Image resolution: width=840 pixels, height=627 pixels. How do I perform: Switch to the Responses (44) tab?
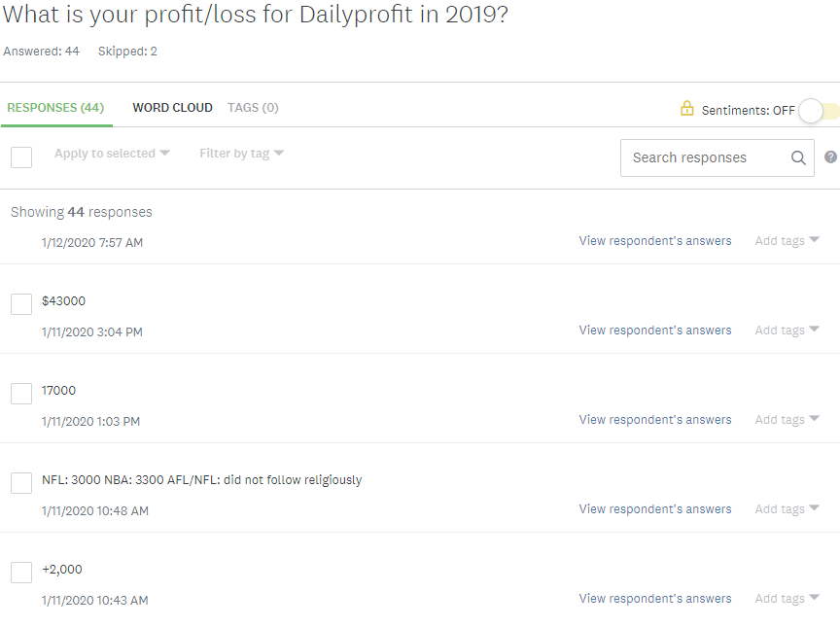(55, 108)
